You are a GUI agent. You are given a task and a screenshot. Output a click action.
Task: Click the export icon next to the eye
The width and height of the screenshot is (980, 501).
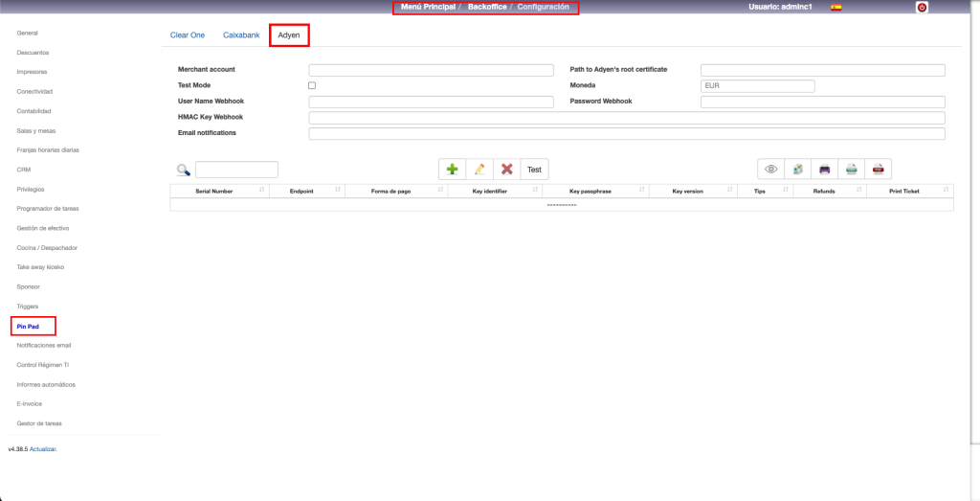pos(797,170)
